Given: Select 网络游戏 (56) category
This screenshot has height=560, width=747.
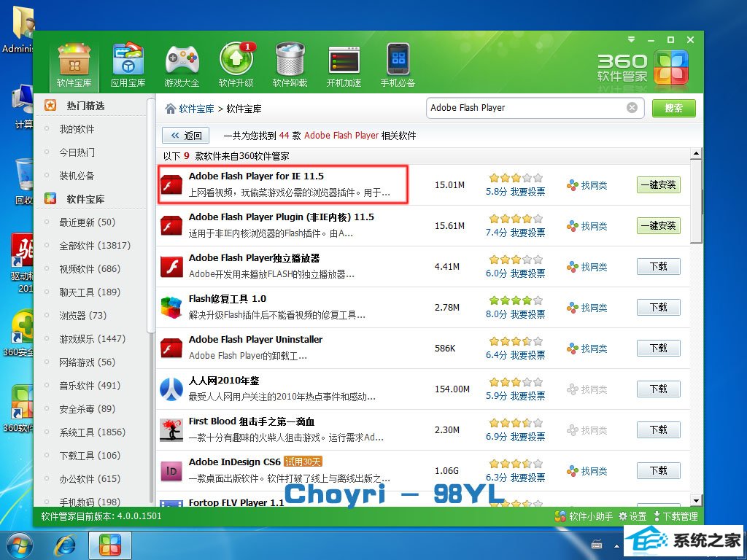Looking at the screenshot, I should tap(88, 362).
